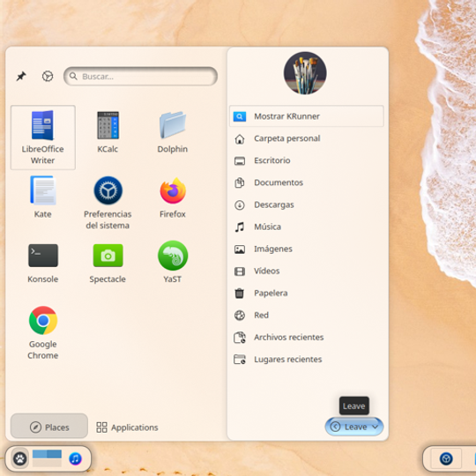The image size is (476, 476).
Task: Open Papelera trash location
Action: click(x=307, y=294)
